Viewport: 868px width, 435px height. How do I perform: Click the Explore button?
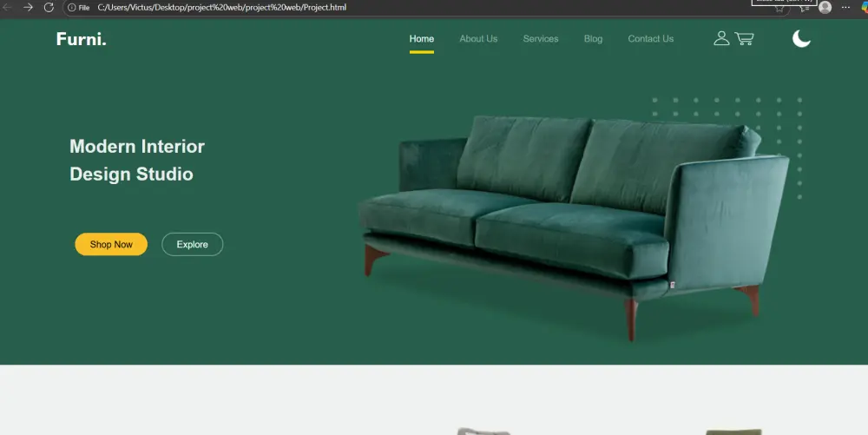click(x=192, y=244)
